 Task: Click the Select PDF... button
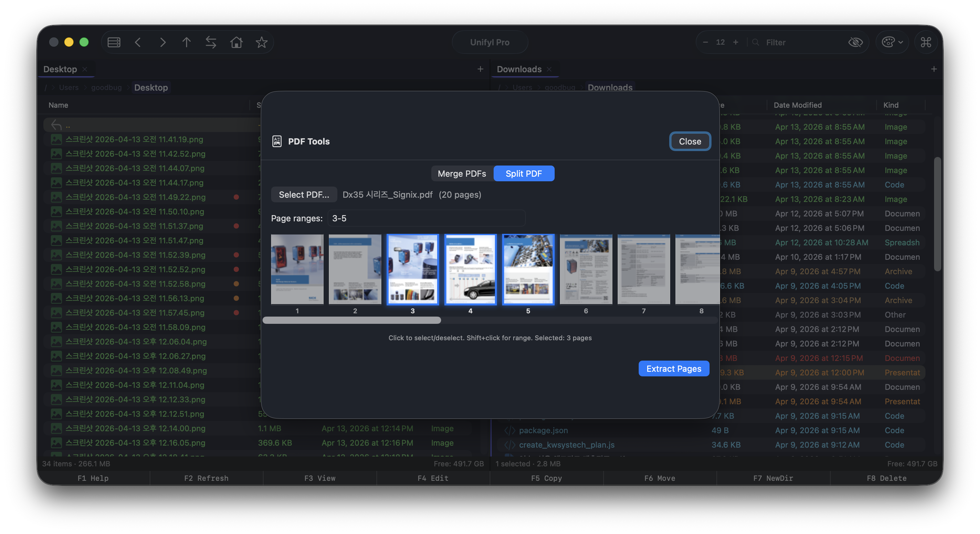[x=304, y=194]
